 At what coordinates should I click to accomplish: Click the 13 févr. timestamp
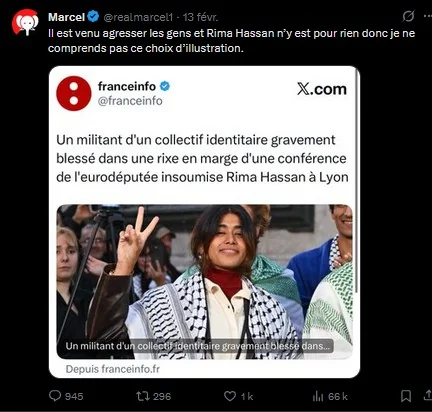coord(200,17)
